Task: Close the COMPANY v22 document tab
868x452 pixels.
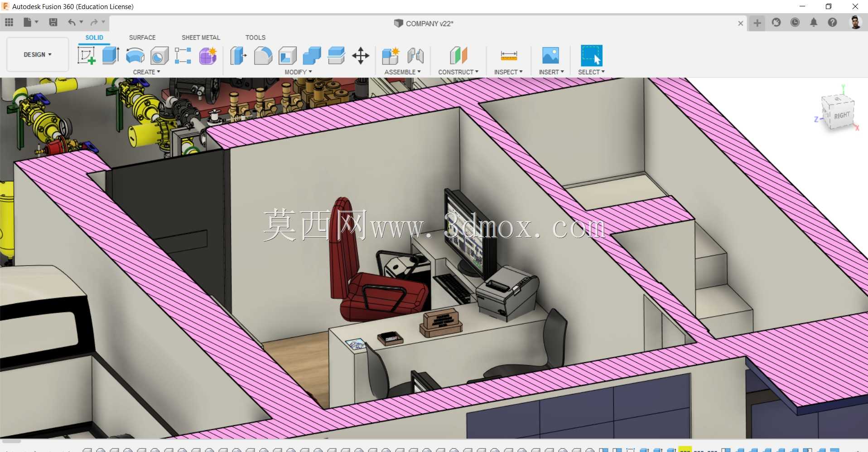Action: (x=741, y=23)
